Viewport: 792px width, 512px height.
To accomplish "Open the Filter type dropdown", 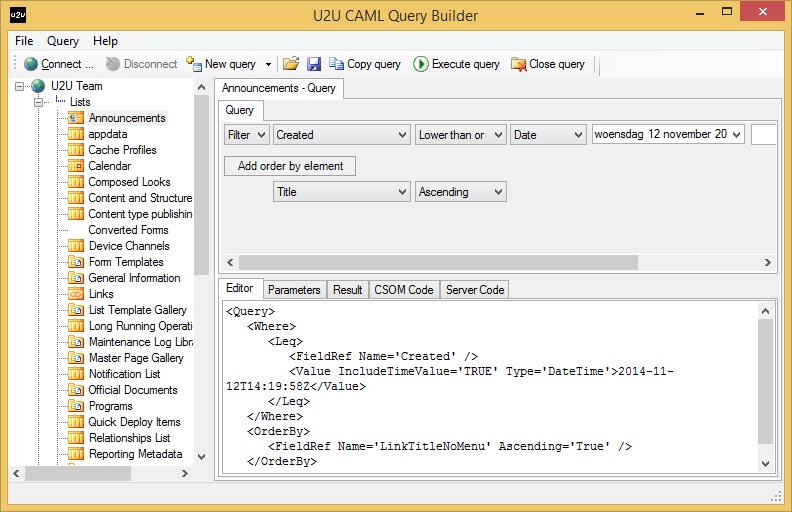I will [246, 135].
